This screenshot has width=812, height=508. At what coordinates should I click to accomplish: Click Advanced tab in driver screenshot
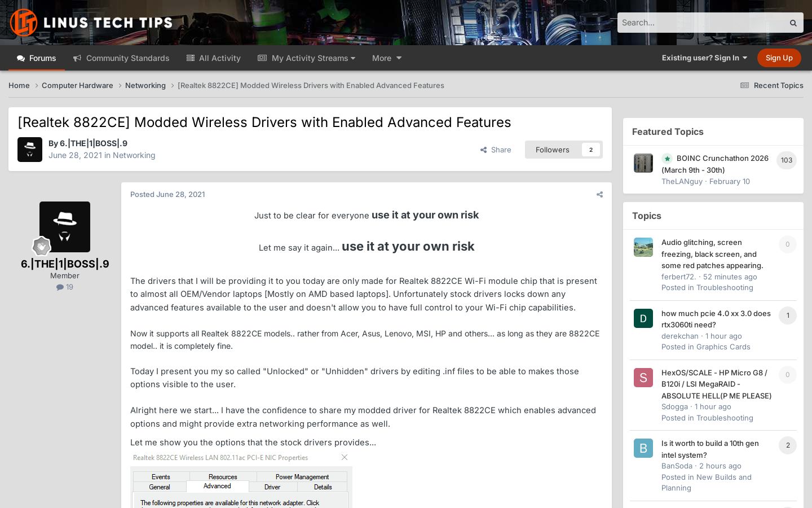(x=217, y=486)
